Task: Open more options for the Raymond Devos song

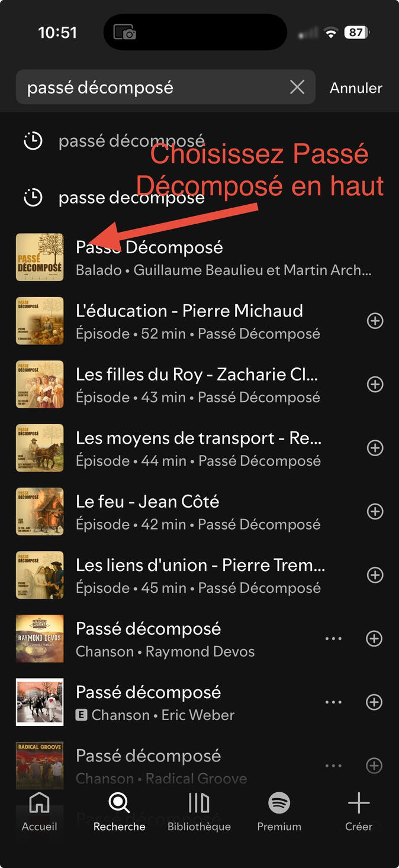Action: point(333,639)
